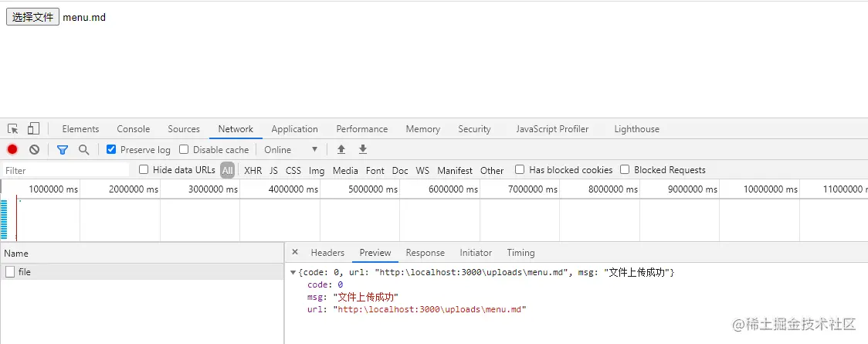Select the Network tab
The height and width of the screenshot is (344, 868).
coord(236,129)
